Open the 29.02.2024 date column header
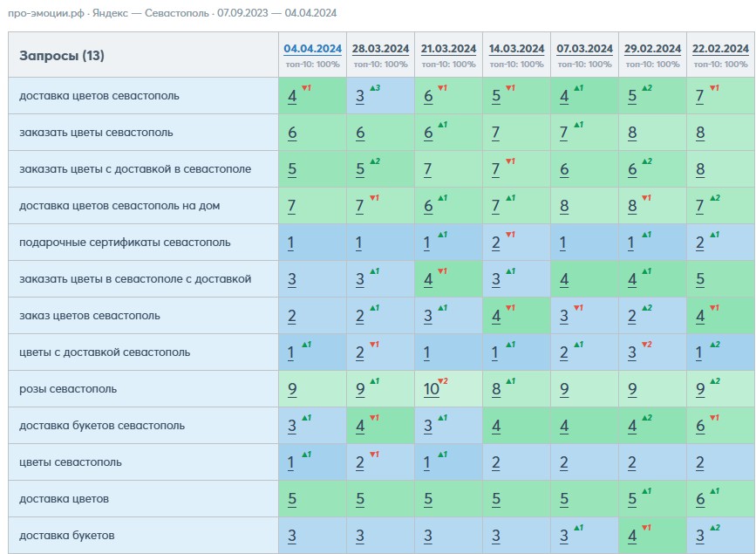 (x=652, y=49)
